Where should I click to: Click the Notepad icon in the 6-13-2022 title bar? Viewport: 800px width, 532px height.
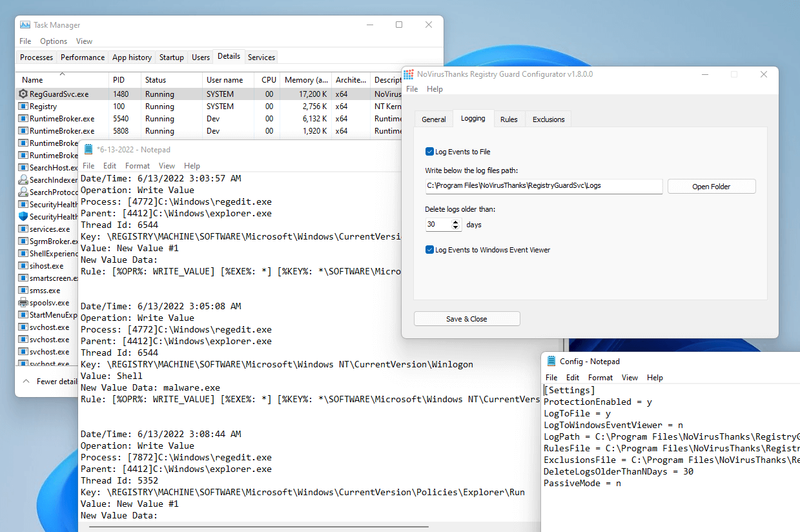click(88, 148)
